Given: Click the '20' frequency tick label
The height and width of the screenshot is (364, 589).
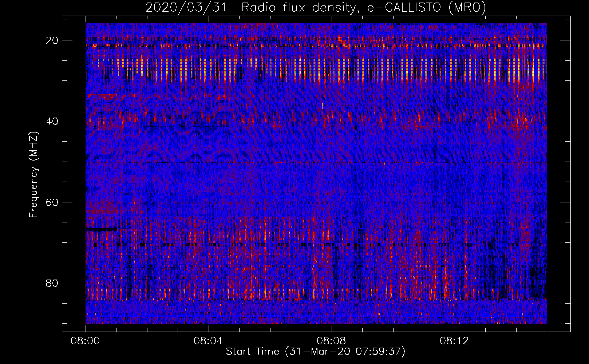Looking at the screenshot, I should [x=52, y=40].
